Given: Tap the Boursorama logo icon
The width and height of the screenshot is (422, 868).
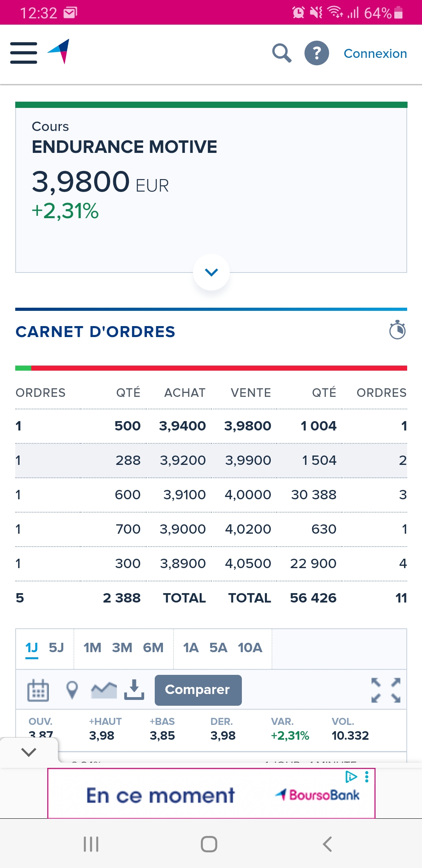Looking at the screenshot, I should pos(59,51).
